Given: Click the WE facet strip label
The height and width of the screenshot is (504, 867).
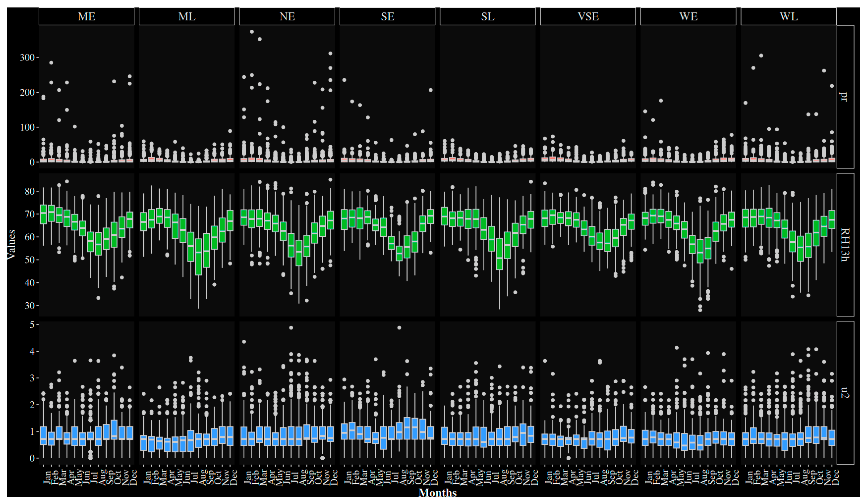Looking at the screenshot, I should coord(688,17).
